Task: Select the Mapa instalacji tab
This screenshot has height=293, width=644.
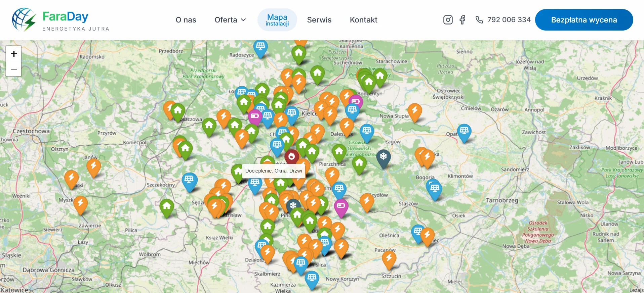Action: [x=277, y=20]
